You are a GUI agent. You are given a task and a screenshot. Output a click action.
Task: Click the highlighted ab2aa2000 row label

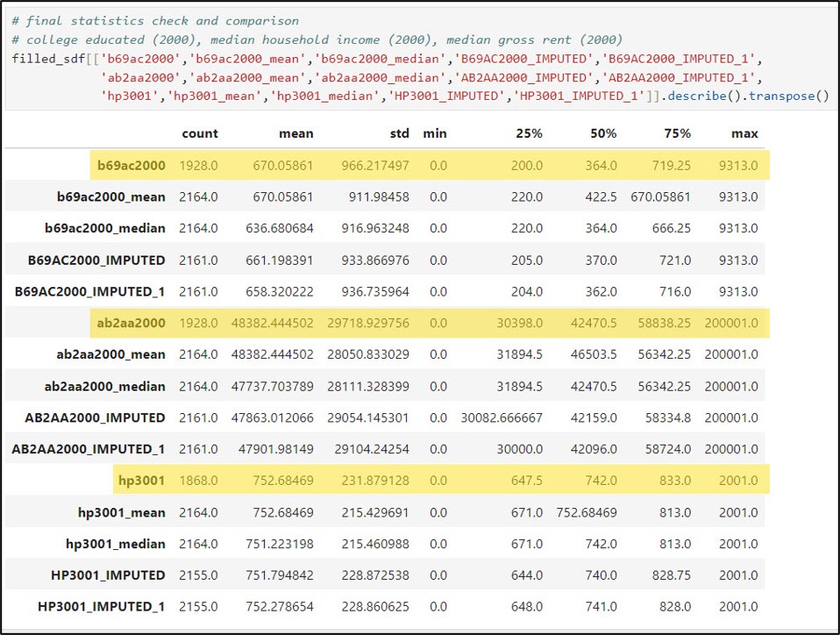(x=131, y=323)
